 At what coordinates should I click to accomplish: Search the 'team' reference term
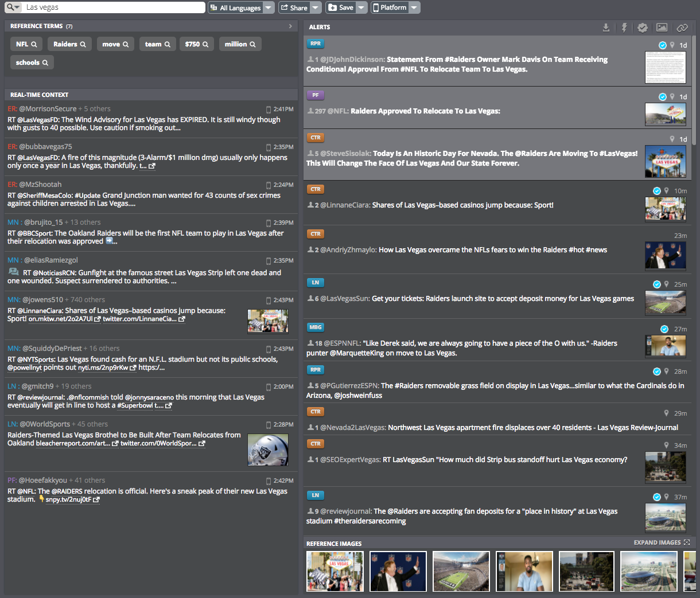[158, 44]
